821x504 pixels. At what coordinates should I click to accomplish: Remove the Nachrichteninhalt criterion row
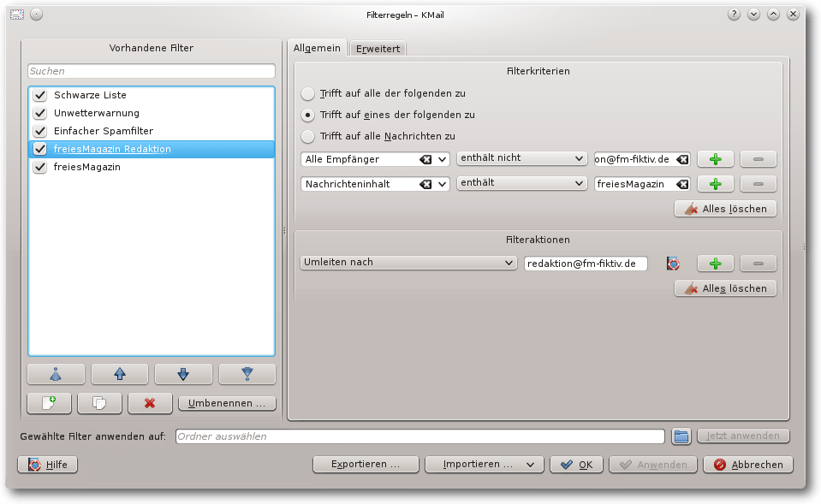(x=759, y=184)
